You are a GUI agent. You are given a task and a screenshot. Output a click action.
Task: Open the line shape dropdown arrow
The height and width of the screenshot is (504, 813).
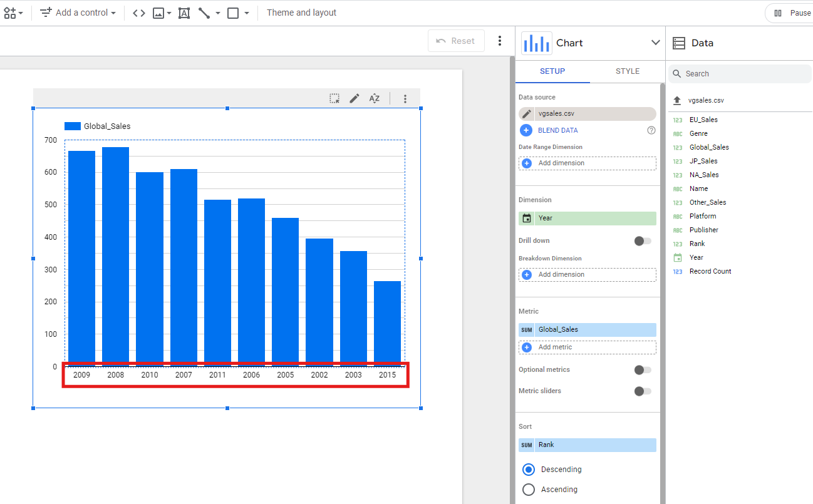218,13
